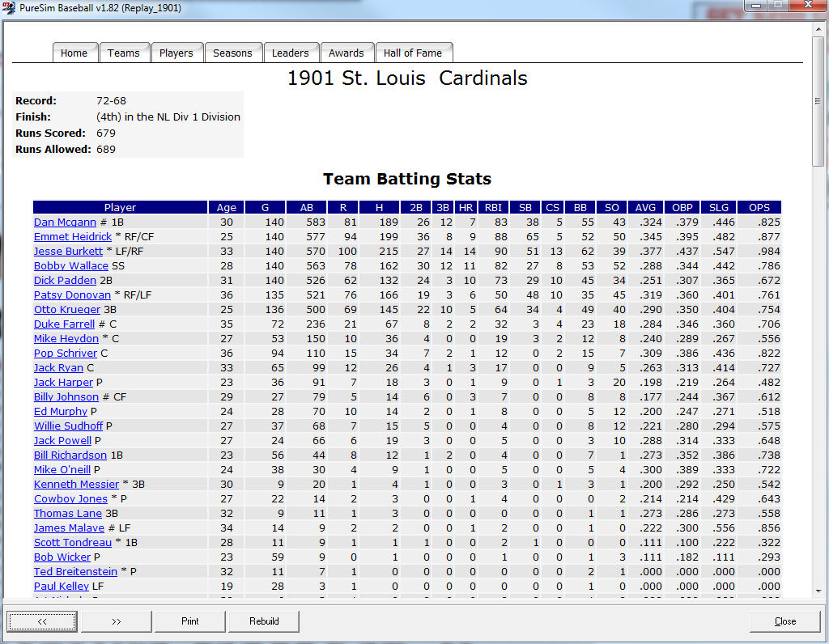Go back with the << button
829x644 pixels.
42,621
